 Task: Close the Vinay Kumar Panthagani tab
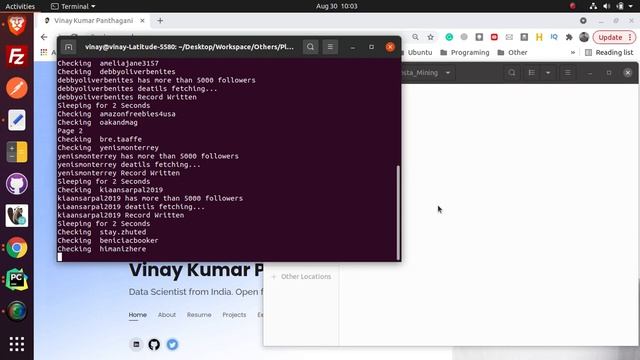[142, 20]
